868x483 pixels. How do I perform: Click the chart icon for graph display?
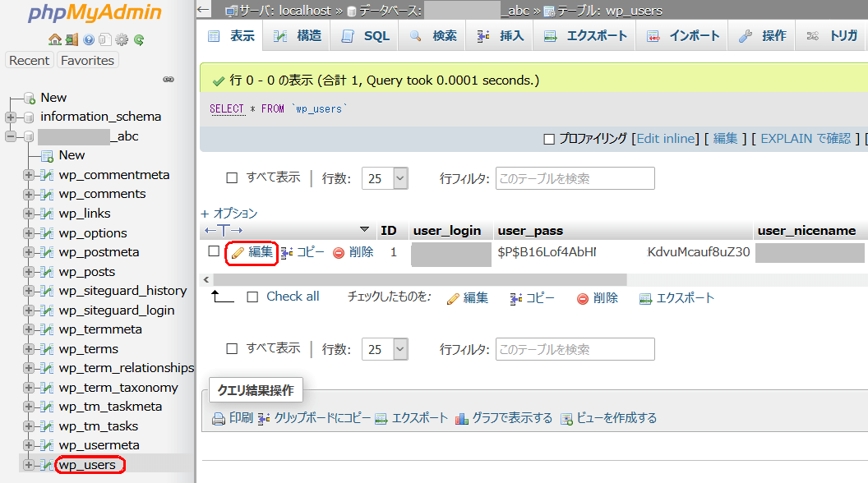(x=462, y=419)
